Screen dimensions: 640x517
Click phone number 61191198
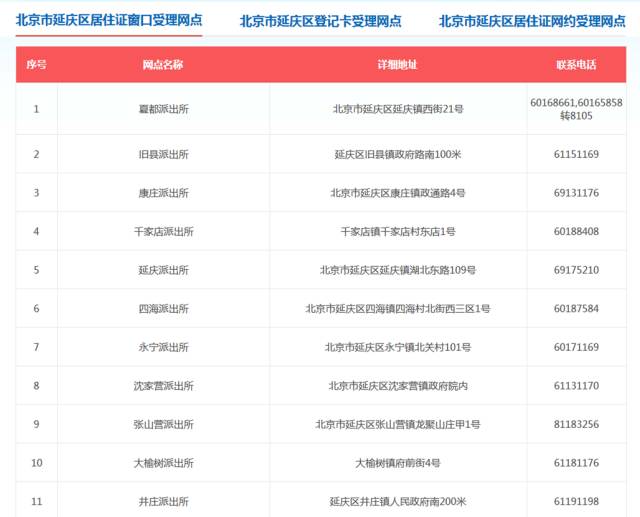tap(576, 501)
